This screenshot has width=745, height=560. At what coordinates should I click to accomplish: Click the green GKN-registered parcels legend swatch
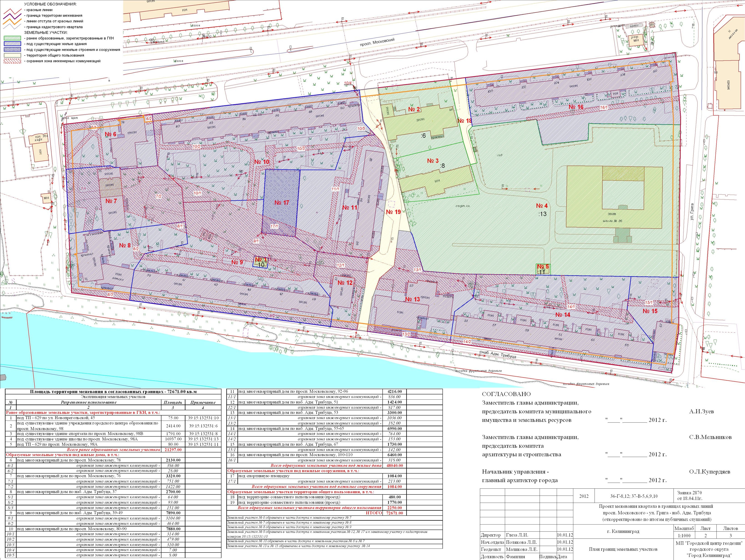[x=13, y=38]
